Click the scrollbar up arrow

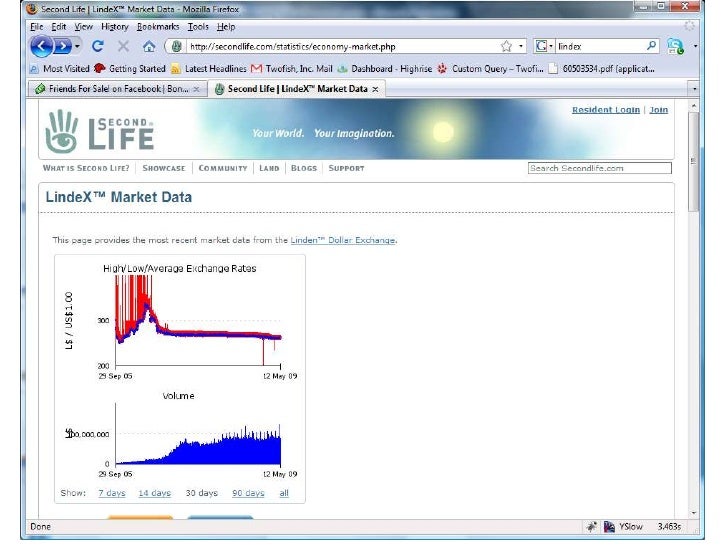[694, 106]
